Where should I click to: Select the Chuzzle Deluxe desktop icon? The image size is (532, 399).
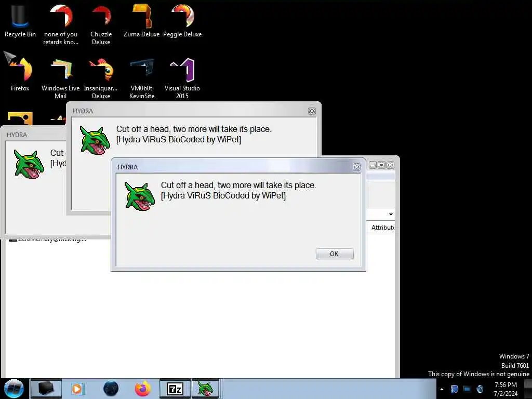point(101,24)
